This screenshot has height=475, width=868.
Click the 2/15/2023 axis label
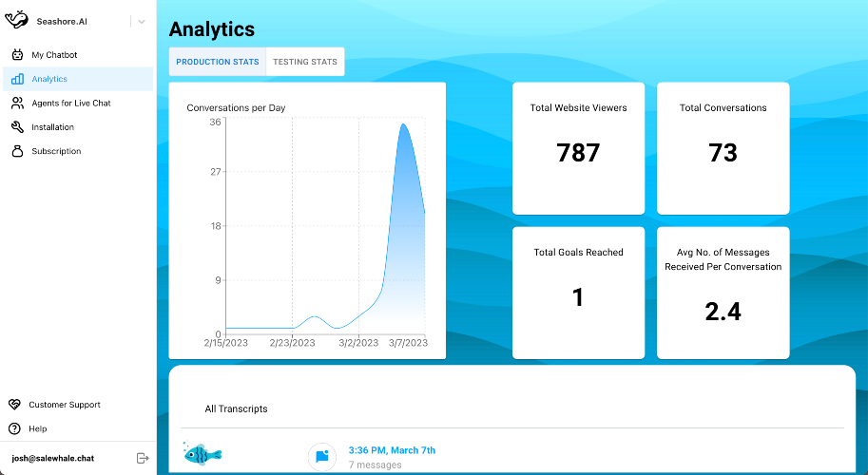coord(226,343)
